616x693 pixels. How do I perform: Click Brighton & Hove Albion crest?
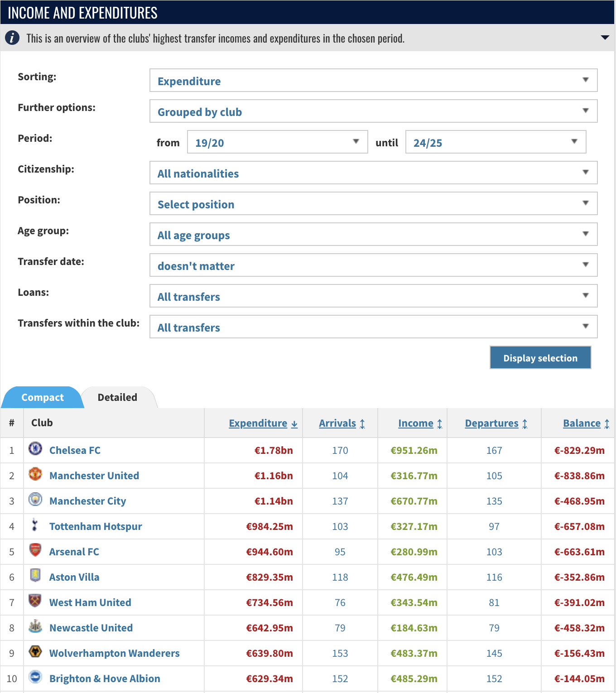tap(35, 677)
